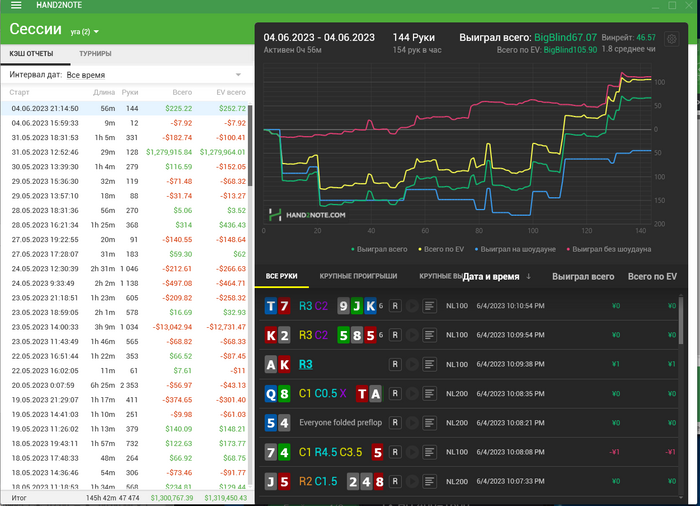
Task: Click the R button for 54 hand
Action: click(395, 422)
